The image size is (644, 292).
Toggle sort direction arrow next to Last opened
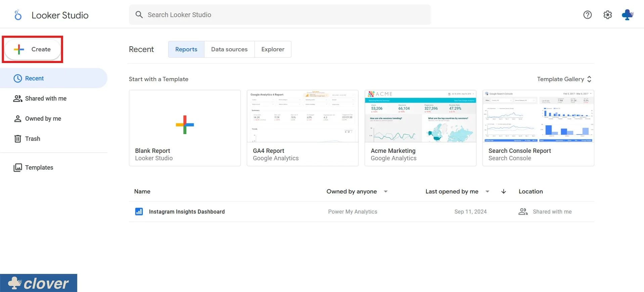click(503, 191)
